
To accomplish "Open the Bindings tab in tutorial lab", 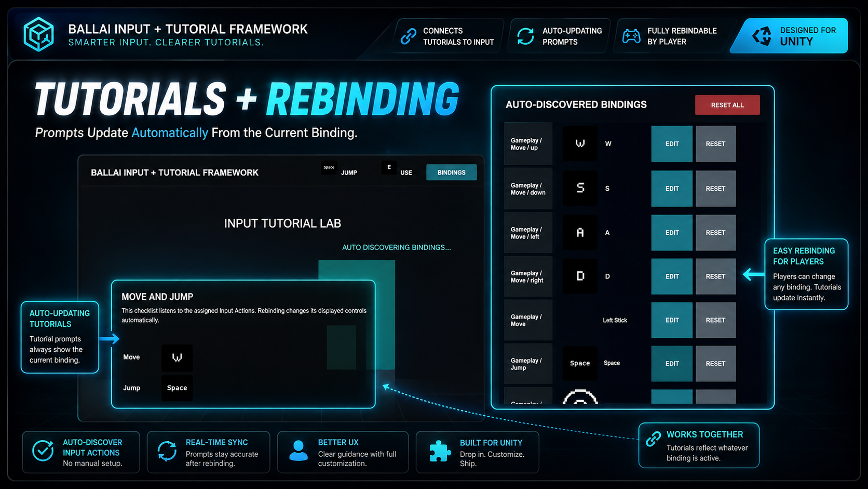I will [x=451, y=173].
